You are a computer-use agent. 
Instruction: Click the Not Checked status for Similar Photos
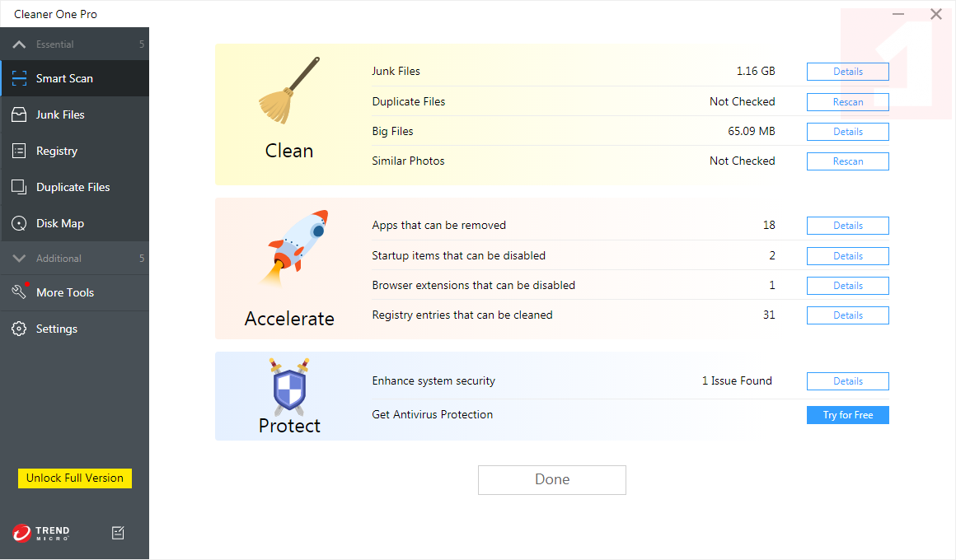(742, 161)
